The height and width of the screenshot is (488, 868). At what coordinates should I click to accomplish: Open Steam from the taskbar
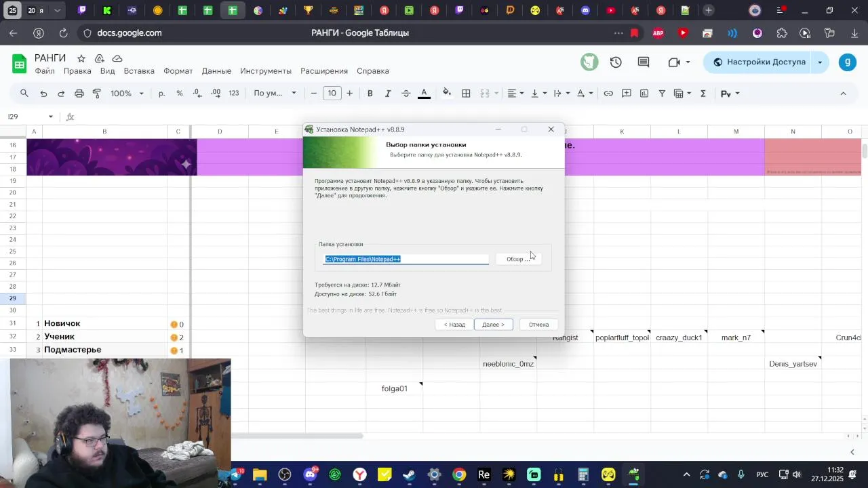pos(409,475)
